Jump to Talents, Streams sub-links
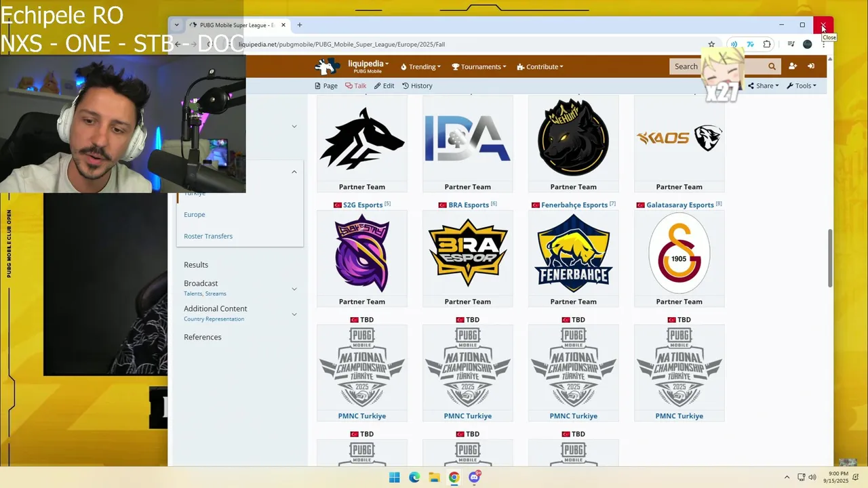The image size is (868, 488). coord(205,293)
